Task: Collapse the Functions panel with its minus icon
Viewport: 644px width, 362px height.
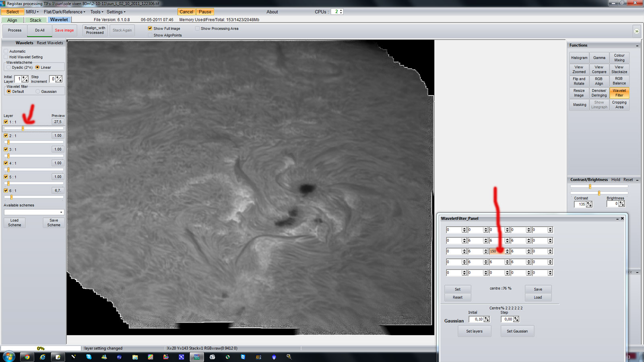Action: pyautogui.click(x=637, y=46)
